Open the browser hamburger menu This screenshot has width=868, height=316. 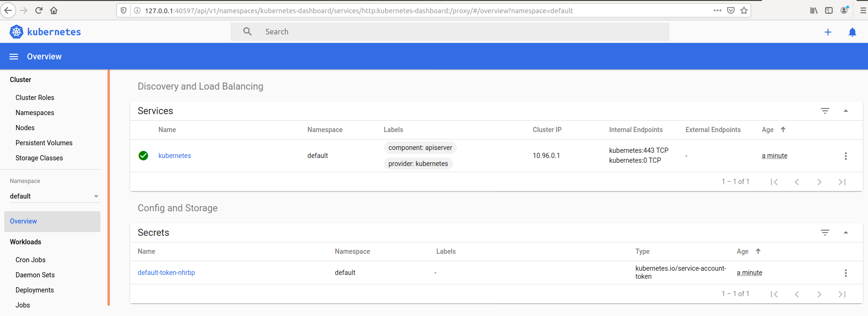[x=863, y=10]
